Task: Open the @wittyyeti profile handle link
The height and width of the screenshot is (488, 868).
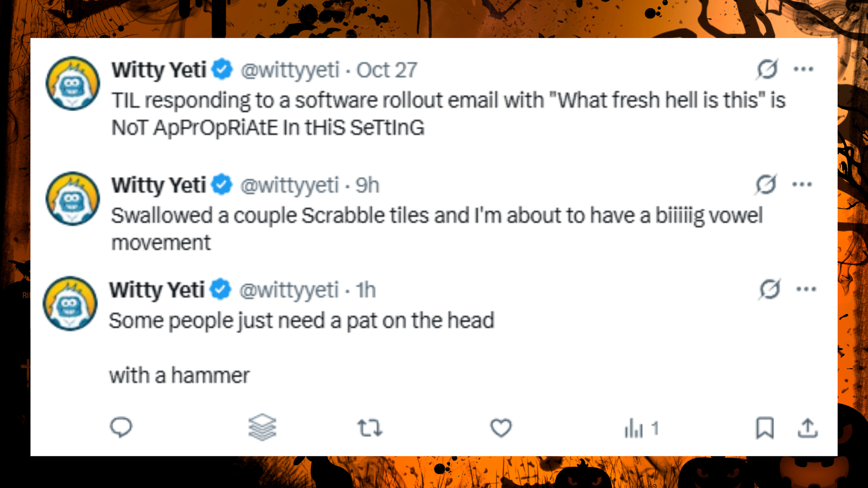Action: pos(291,69)
